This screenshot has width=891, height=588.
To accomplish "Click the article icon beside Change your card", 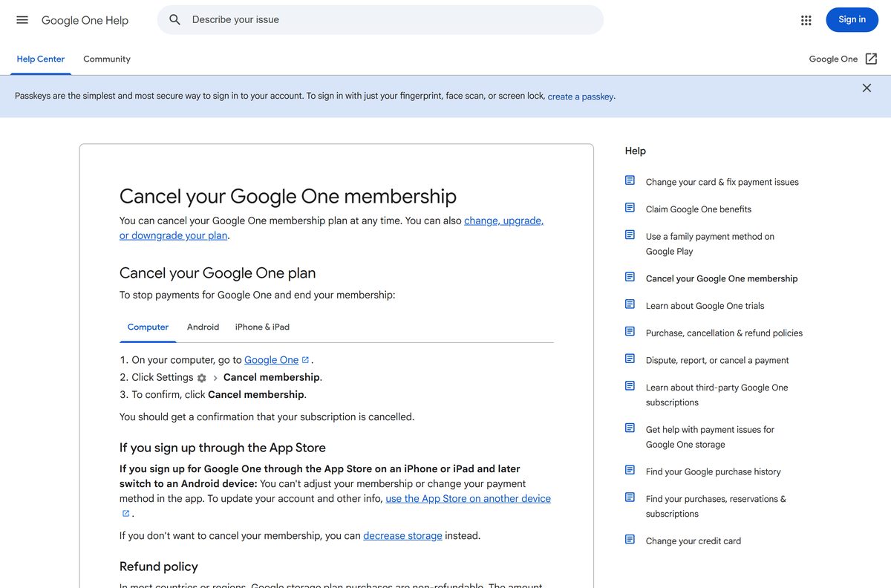I will pos(630,180).
